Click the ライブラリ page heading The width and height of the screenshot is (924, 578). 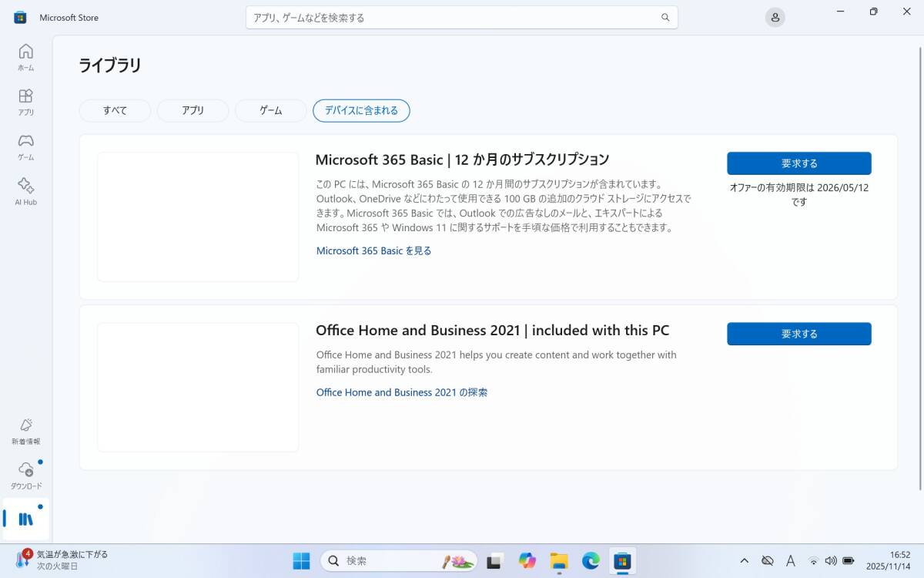tap(110, 66)
